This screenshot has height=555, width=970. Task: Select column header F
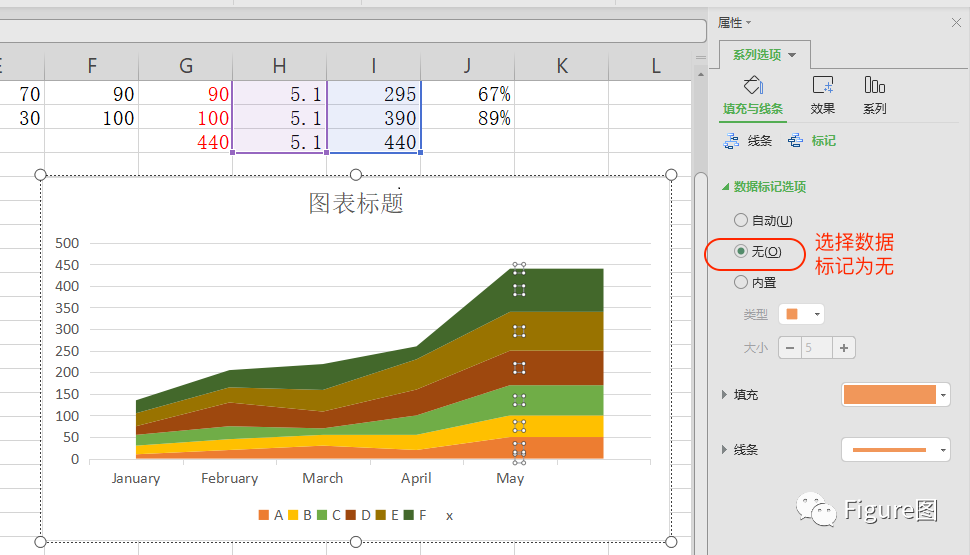(x=92, y=66)
